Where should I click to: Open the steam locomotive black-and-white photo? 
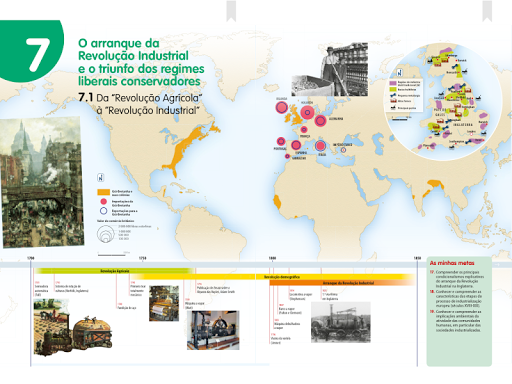tap(340, 322)
